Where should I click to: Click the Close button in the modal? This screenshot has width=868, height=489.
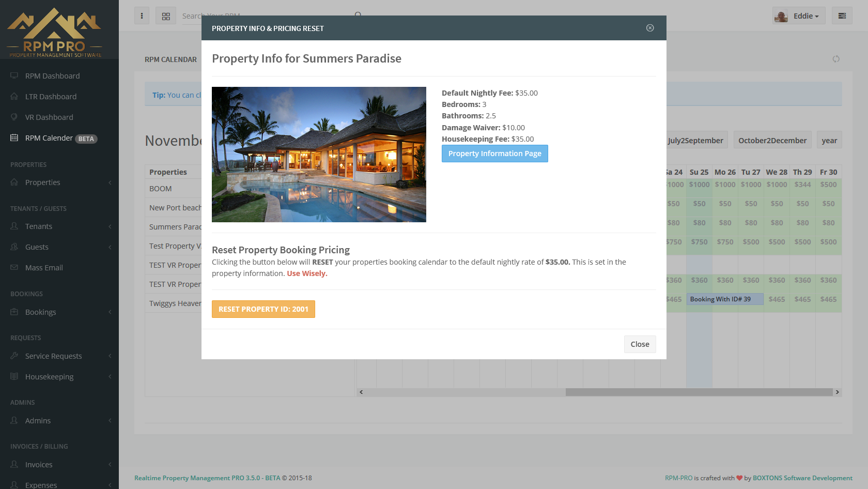pos(640,344)
